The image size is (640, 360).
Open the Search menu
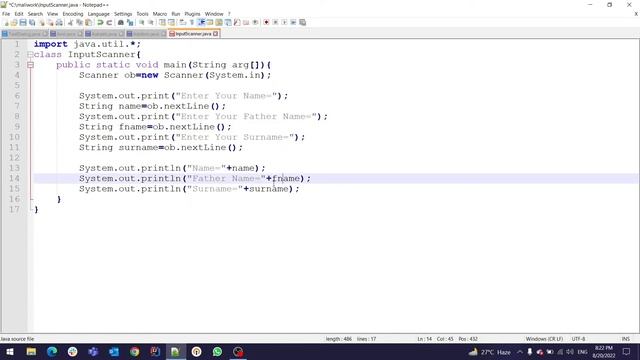click(x=35, y=14)
